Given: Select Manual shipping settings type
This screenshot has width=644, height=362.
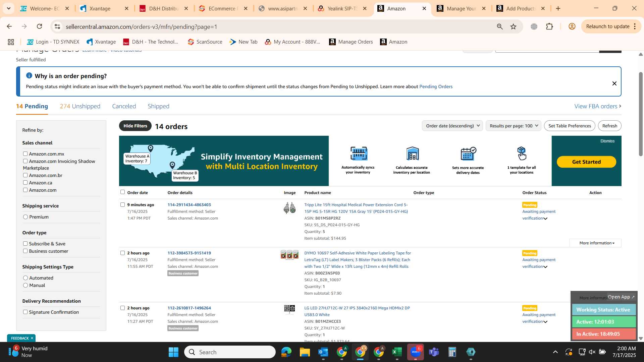Looking at the screenshot, I should (25, 285).
